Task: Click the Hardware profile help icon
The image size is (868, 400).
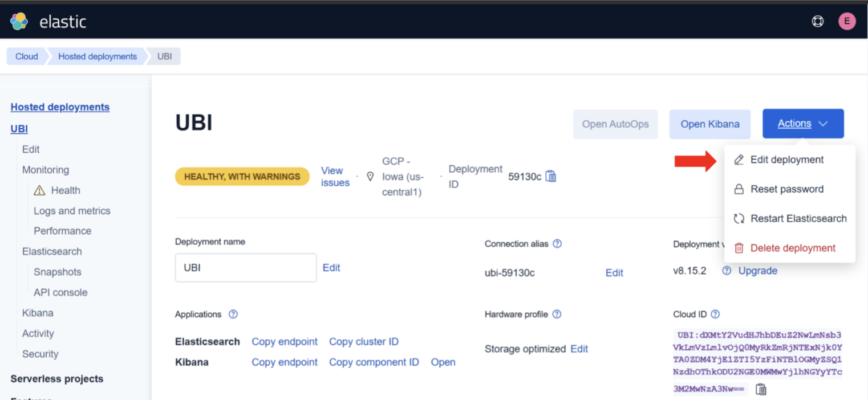Action: pos(557,314)
